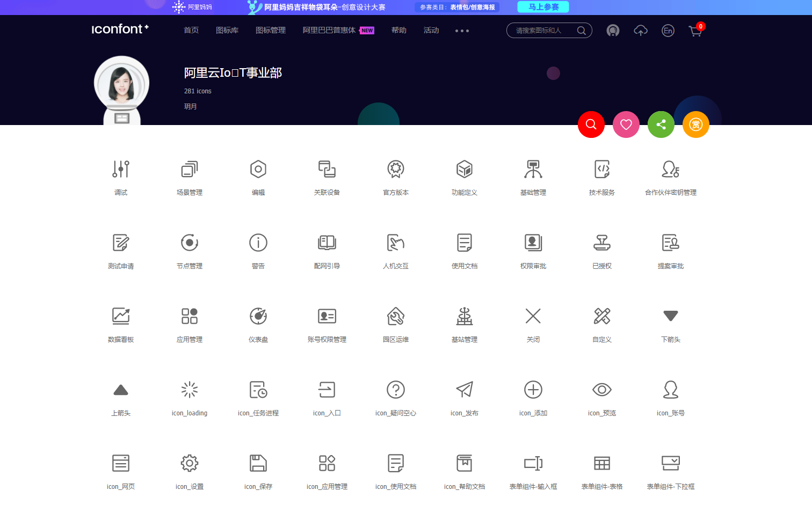812x505 pixels.
Task: Open author profile link 玥月
Action: 190,106
